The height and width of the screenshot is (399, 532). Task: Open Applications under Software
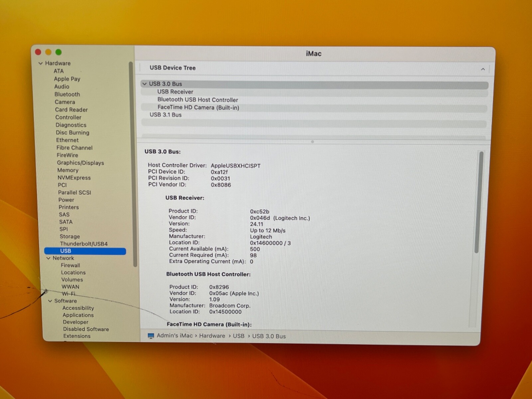coord(78,315)
